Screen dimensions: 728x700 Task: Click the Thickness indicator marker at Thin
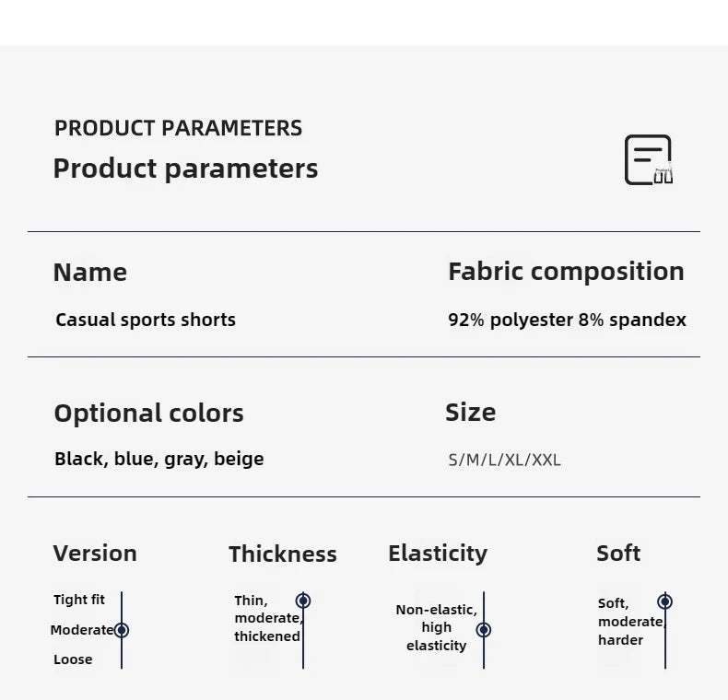(303, 601)
